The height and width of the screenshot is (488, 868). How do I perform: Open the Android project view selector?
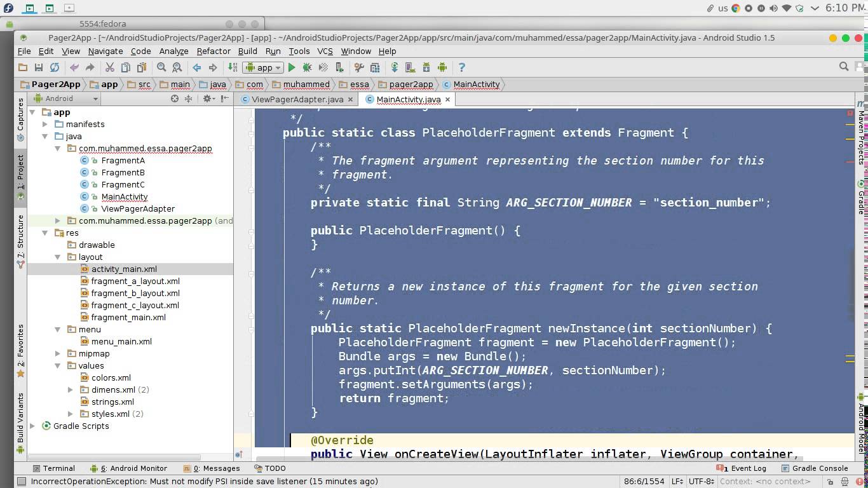[64, 98]
